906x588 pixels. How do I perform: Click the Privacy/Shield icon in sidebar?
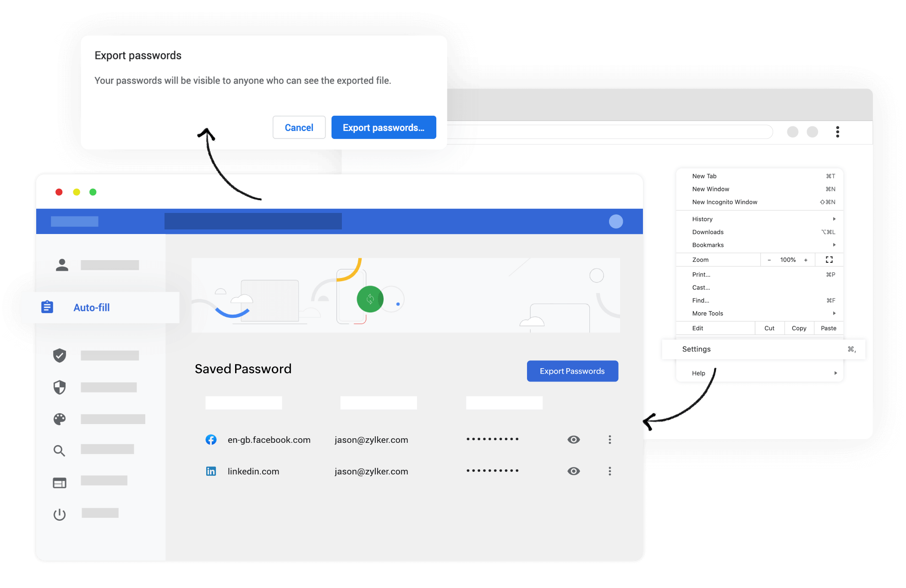60,387
